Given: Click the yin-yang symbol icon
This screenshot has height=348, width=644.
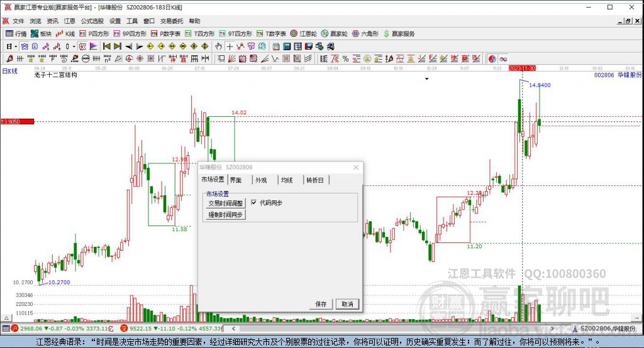Looking at the screenshot, I should (x=492, y=58).
